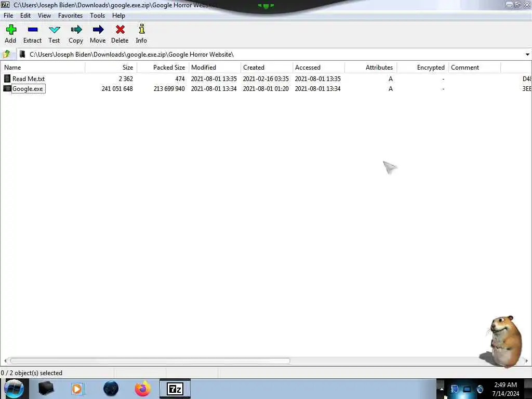The height and width of the screenshot is (399, 532).
Task: Select the Read Me.txt file name
Action: (29, 79)
